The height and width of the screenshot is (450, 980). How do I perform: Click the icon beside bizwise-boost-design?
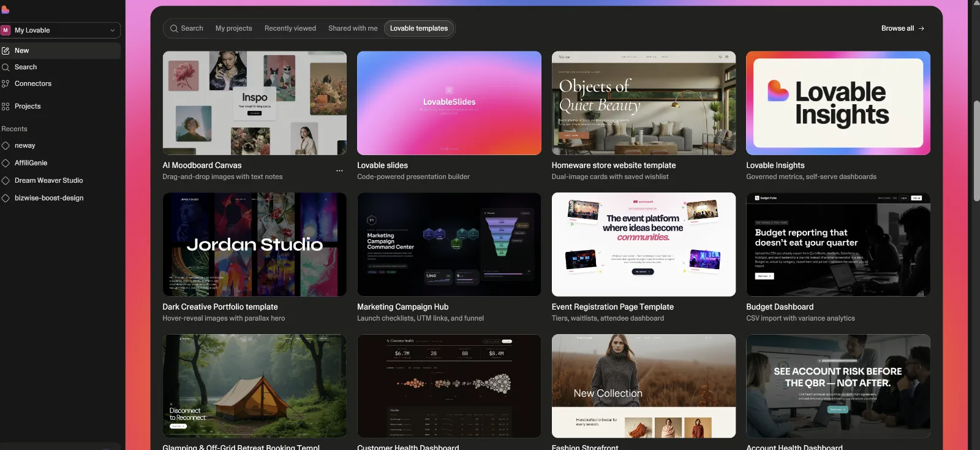(x=6, y=198)
